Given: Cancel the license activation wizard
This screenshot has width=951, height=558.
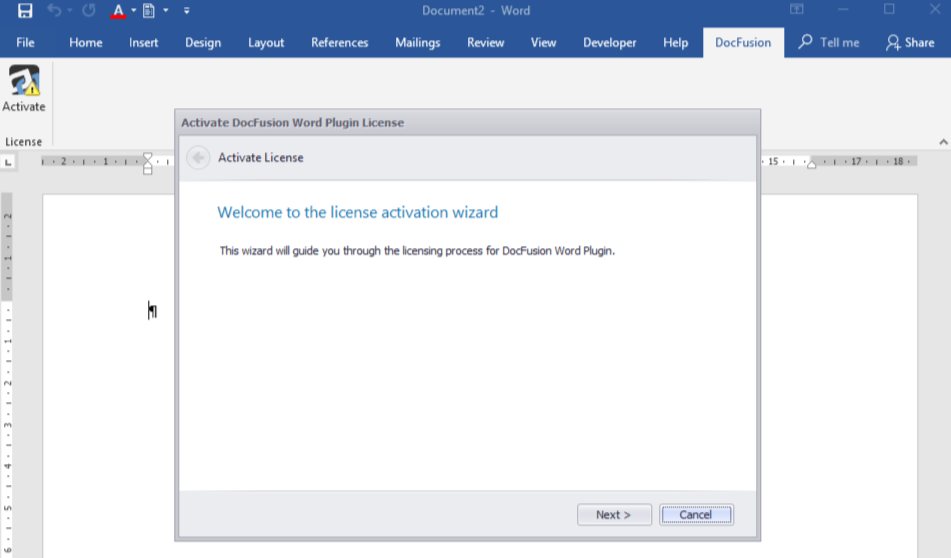Looking at the screenshot, I should coord(696,514).
